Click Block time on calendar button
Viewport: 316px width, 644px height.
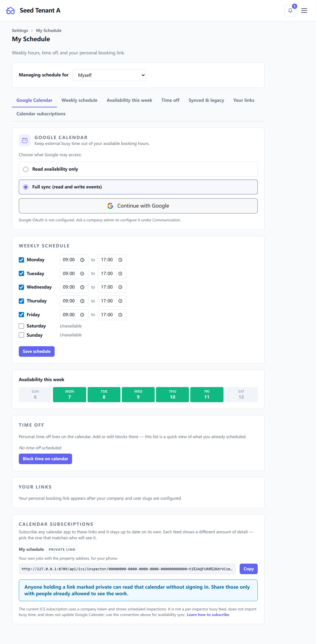45,459
